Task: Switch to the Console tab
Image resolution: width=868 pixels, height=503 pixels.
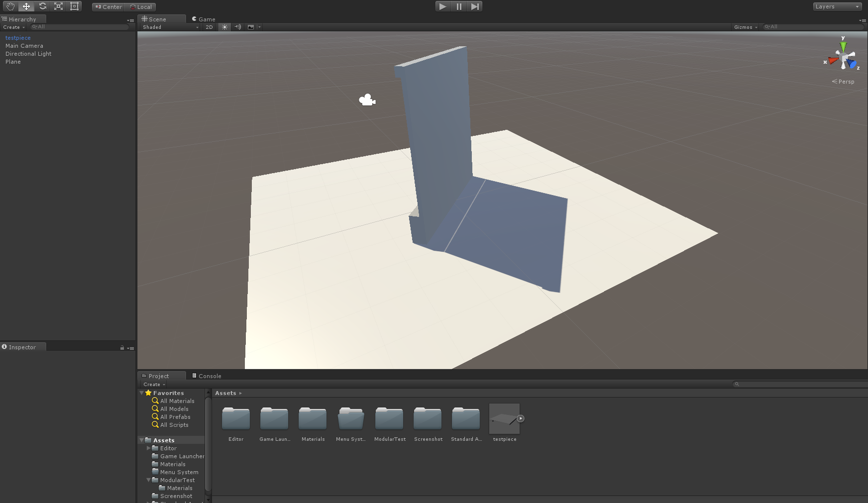Action: pos(207,376)
